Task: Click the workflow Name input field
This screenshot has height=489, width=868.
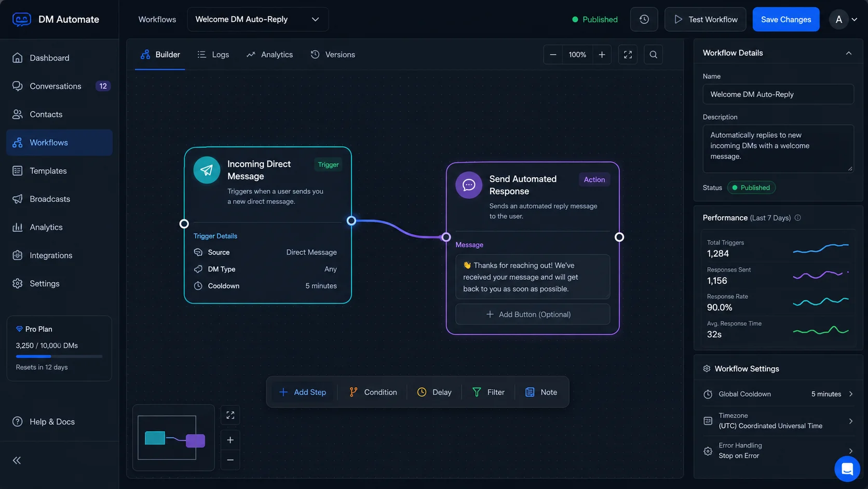Action: coord(778,94)
